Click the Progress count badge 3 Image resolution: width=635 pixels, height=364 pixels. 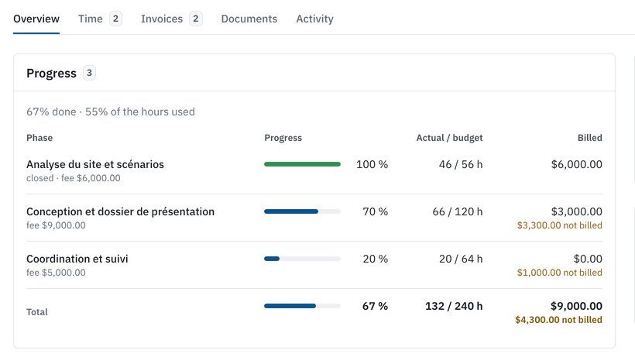(x=89, y=73)
